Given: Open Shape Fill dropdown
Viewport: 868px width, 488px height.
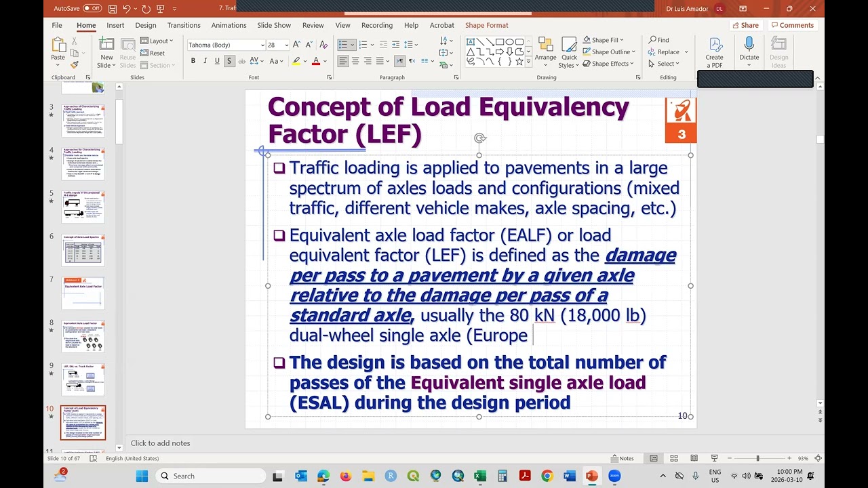Looking at the screenshot, I should 603,40.
